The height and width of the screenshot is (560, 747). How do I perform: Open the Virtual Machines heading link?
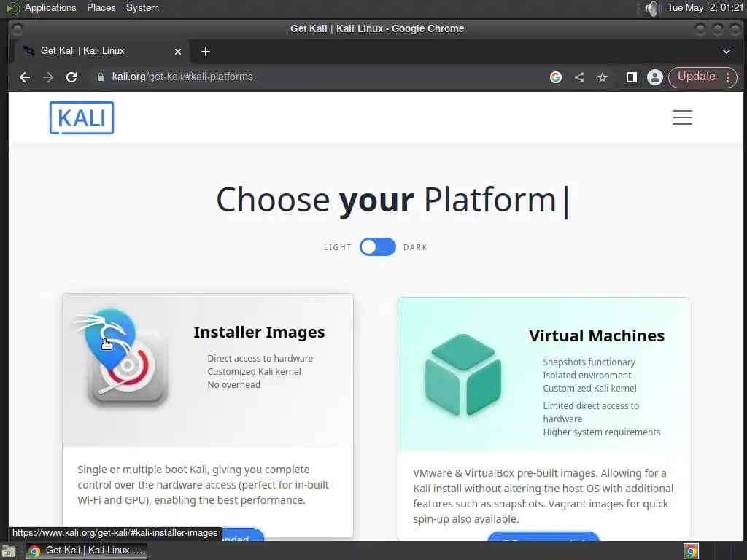pyautogui.click(x=597, y=335)
